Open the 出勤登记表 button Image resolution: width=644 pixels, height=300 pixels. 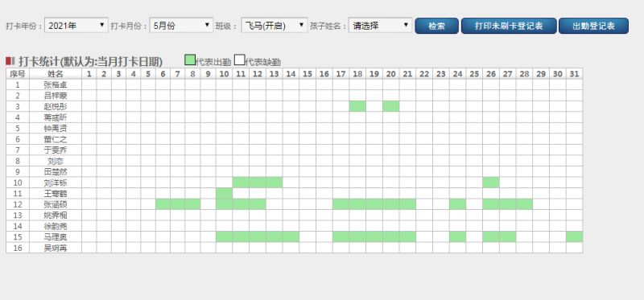click(x=593, y=26)
